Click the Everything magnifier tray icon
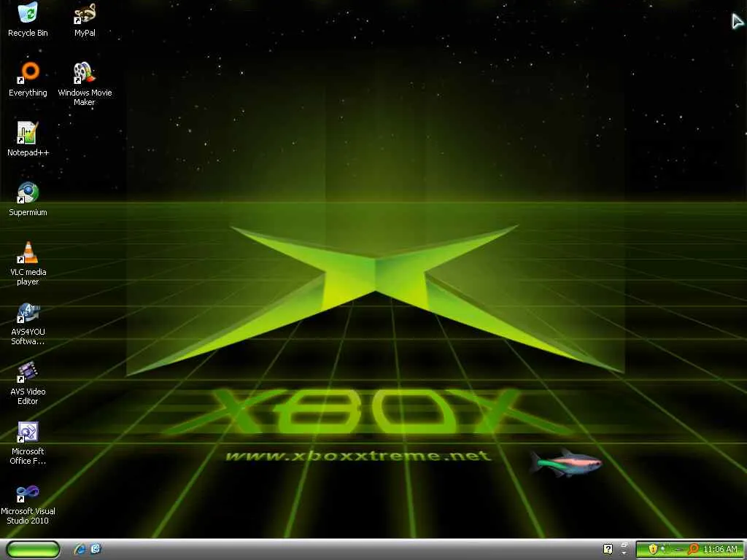 [693, 550]
